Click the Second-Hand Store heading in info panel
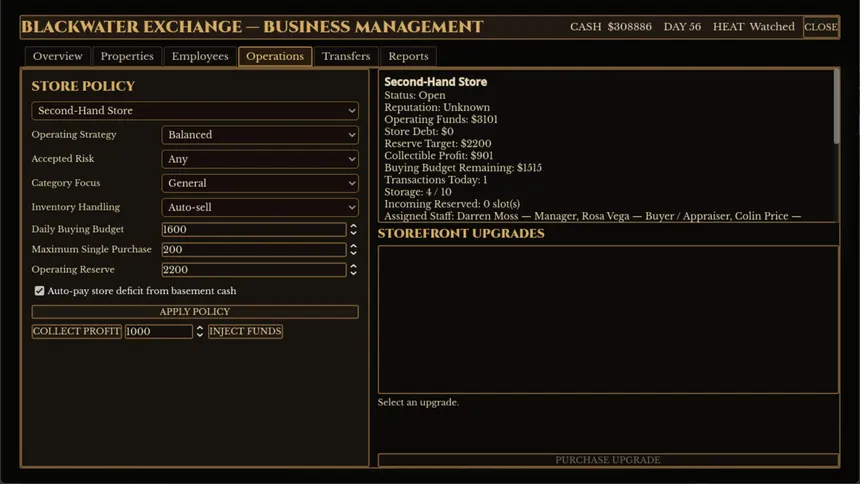This screenshot has height=484, width=860. [x=435, y=82]
